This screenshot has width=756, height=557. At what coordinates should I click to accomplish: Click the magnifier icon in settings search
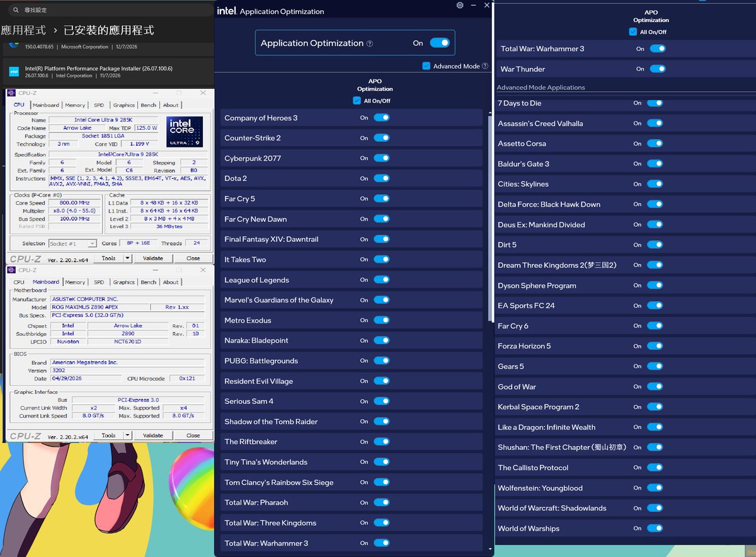(16, 10)
